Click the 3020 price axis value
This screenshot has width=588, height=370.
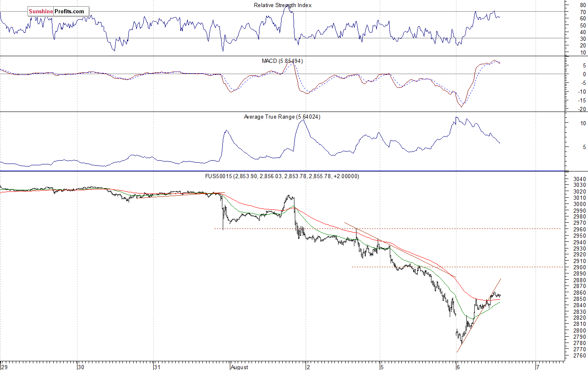[x=580, y=191]
